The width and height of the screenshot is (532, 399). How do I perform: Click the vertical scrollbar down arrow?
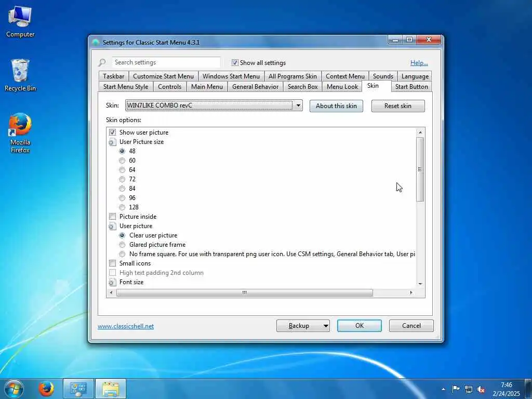[420, 284]
